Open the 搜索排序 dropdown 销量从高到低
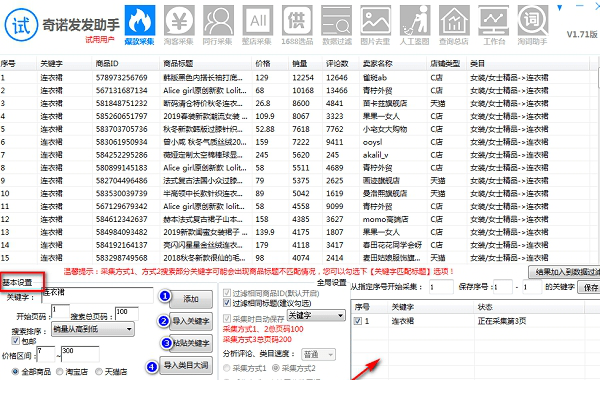The width and height of the screenshot is (600, 395). click(93, 329)
